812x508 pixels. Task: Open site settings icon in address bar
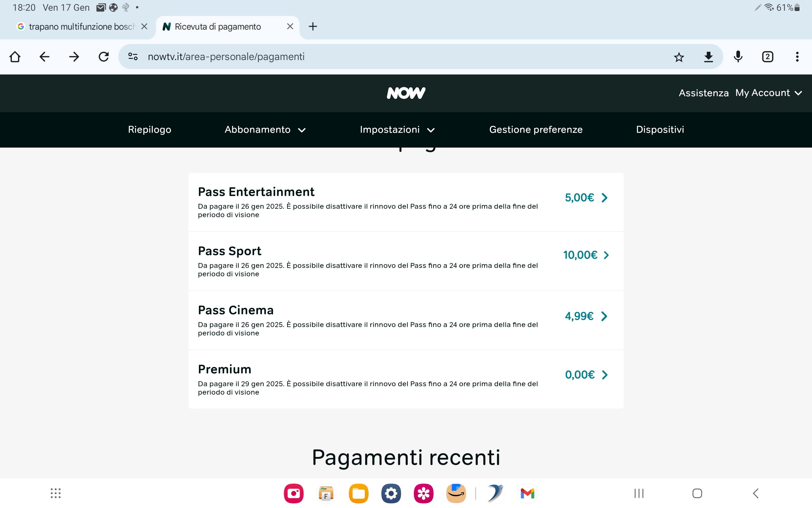coord(133,57)
